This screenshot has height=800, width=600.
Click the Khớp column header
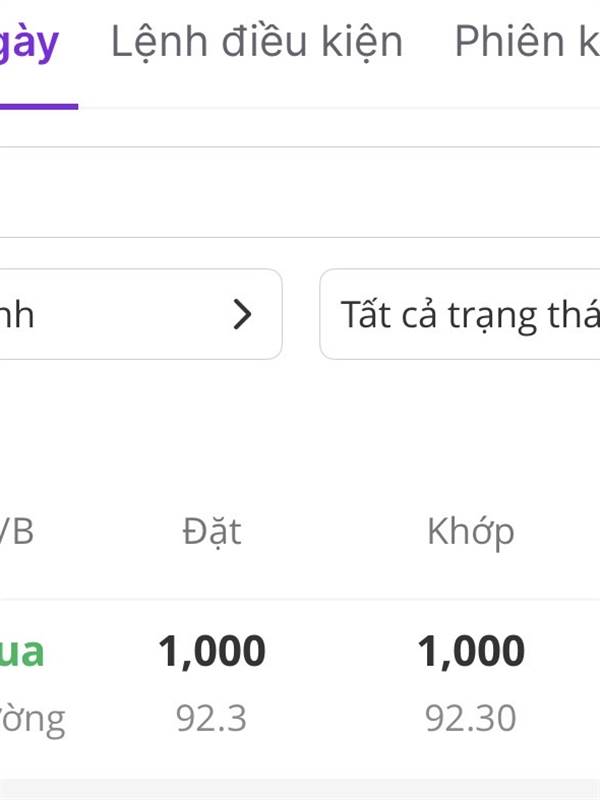pyautogui.click(x=470, y=531)
